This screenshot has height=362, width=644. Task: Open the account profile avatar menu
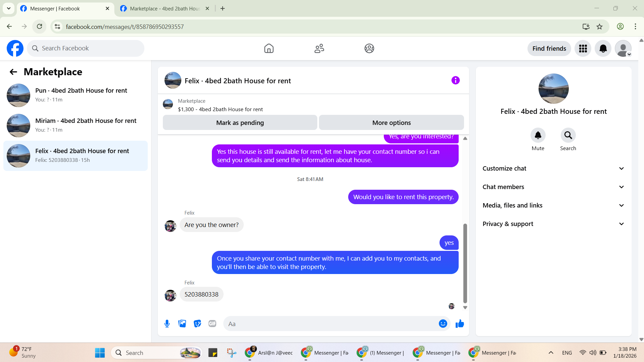click(x=623, y=49)
